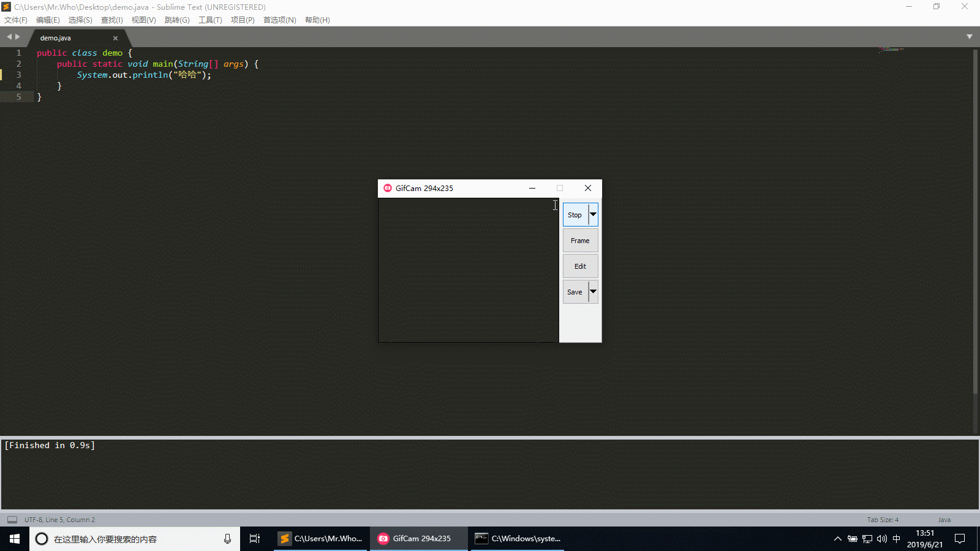Open the panel switcher icon in status bar

12,520
